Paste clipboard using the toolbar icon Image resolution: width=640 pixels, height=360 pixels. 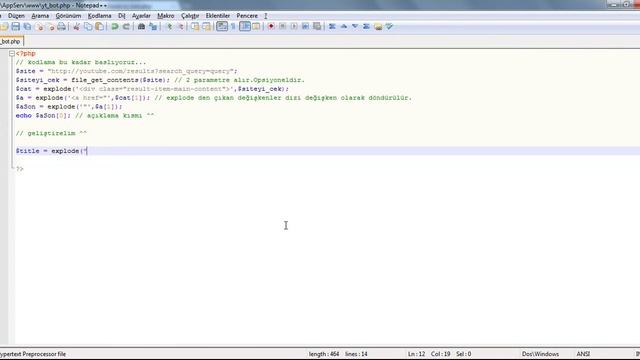click(x=99, y=27)
